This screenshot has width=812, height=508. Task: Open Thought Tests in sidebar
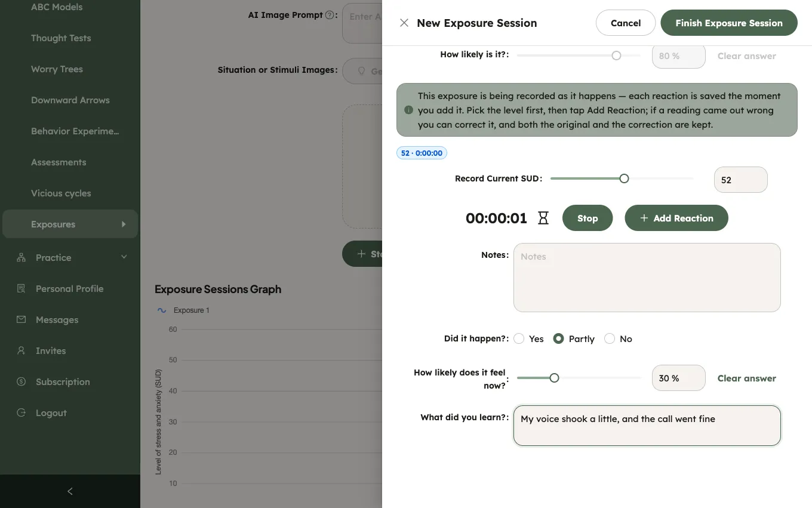(x=61, y=38)
